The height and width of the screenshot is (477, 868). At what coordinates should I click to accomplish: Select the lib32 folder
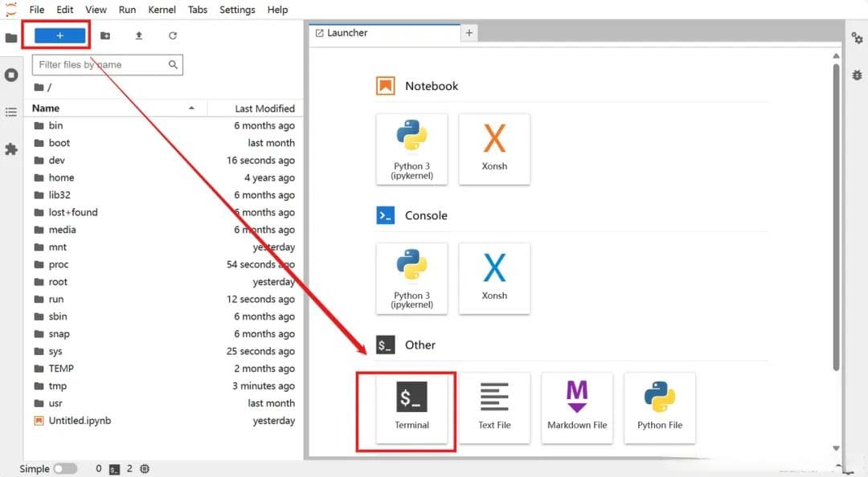(163, 195)
